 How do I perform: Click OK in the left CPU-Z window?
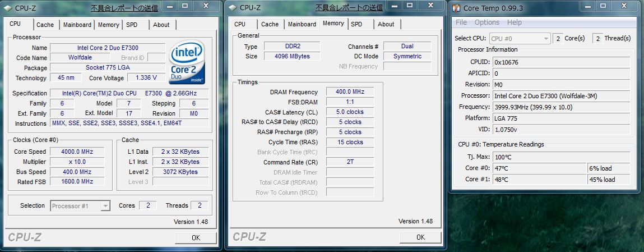(196, 237)
